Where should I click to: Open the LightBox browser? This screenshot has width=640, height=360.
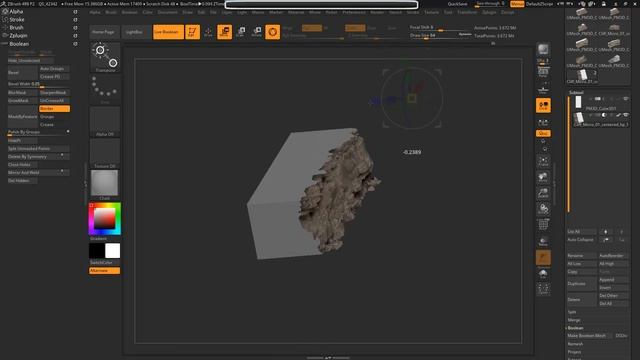point(134,32)
